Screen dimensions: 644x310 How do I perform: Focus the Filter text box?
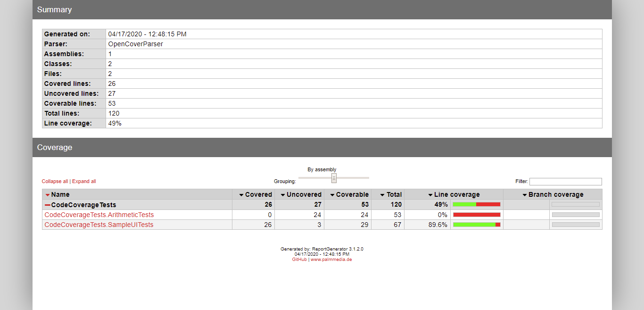[566, 182]
